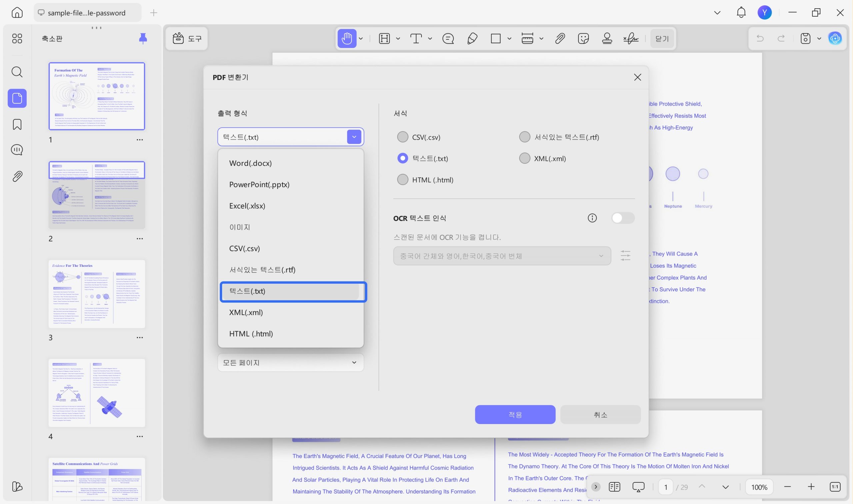This screenshot has width=853, height=504.
Task: Open the search panel icon
Action: point(17,72)
